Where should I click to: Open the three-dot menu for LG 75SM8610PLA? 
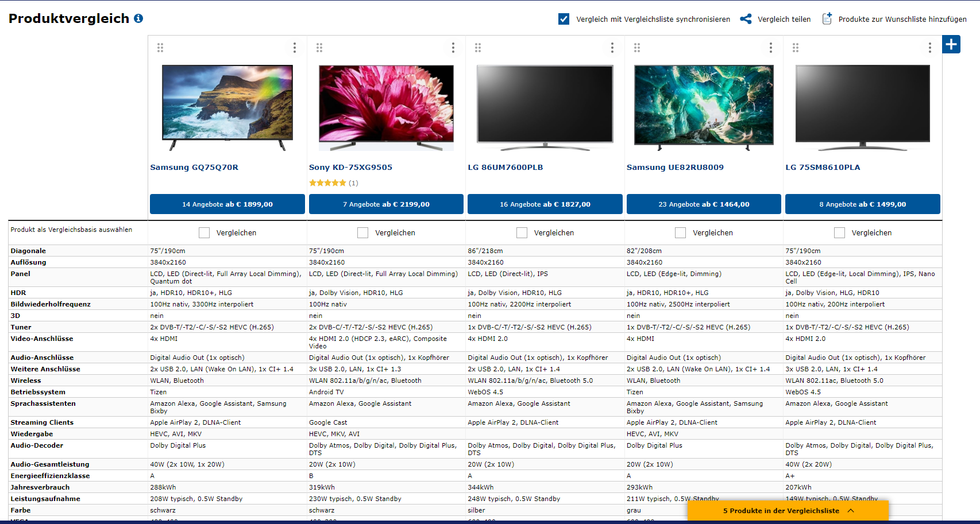pos(930,48)
